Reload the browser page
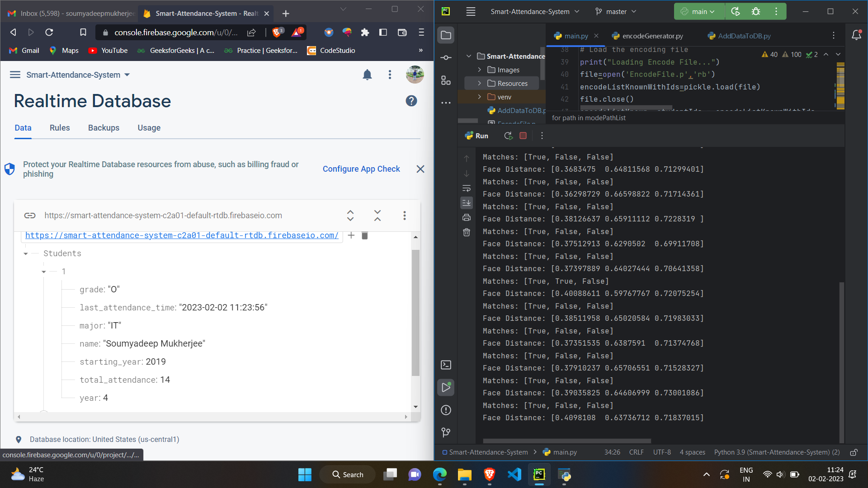Viewport: 868px width, 488px height. coord(49,32)
